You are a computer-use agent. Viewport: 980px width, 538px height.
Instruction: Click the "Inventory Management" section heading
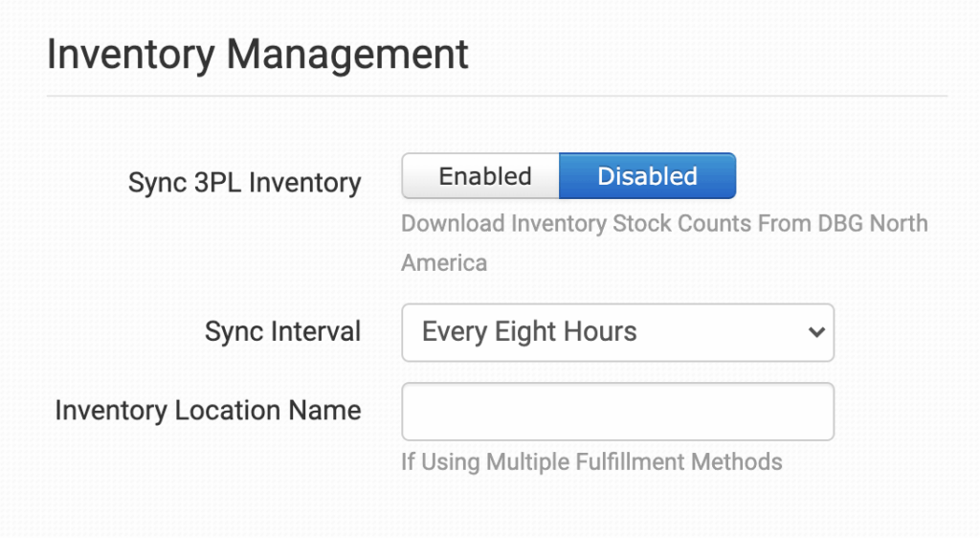(257, 55)
